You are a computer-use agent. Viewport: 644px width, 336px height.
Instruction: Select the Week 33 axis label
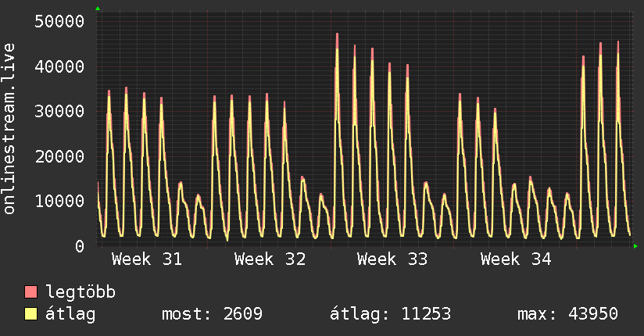[x=392, y=259]
